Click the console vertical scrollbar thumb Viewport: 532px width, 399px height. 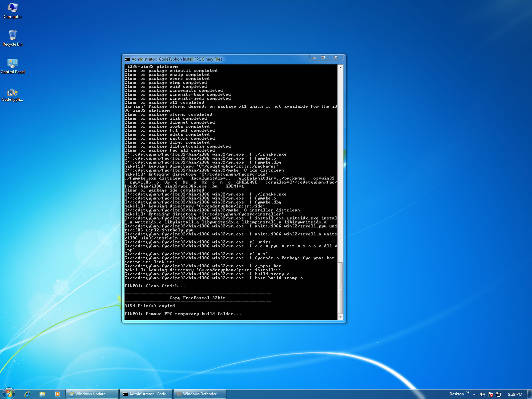[340, 288]
